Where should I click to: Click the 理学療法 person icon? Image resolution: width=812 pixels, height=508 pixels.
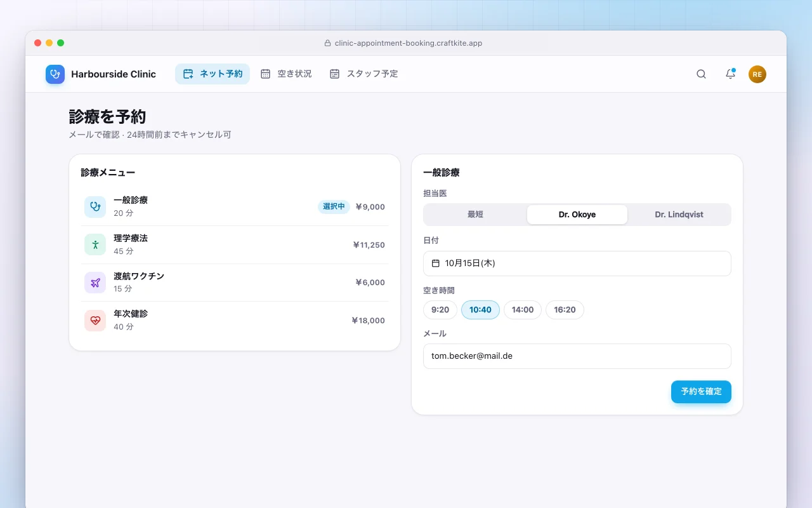point(95,244)
